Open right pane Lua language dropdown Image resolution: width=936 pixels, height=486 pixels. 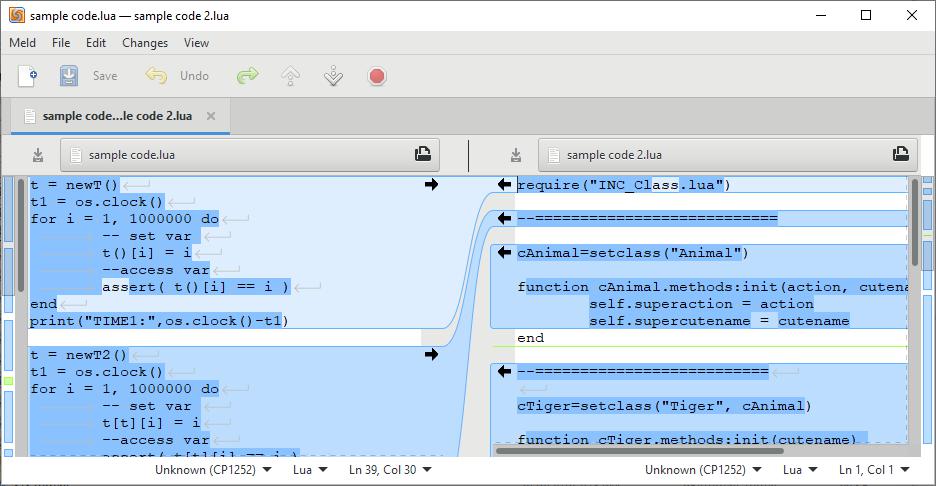(799, 470)
